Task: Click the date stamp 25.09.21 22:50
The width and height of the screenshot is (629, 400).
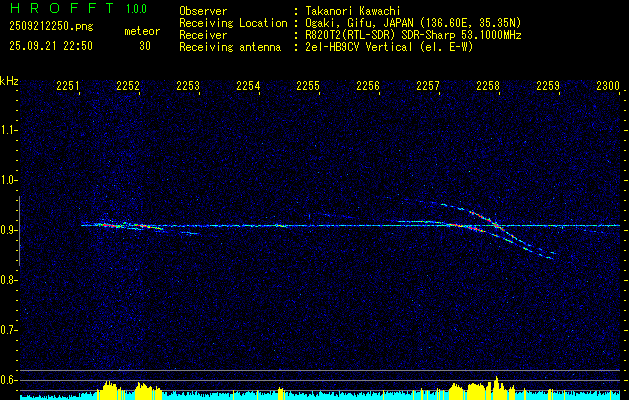Action: coord(51,46)
